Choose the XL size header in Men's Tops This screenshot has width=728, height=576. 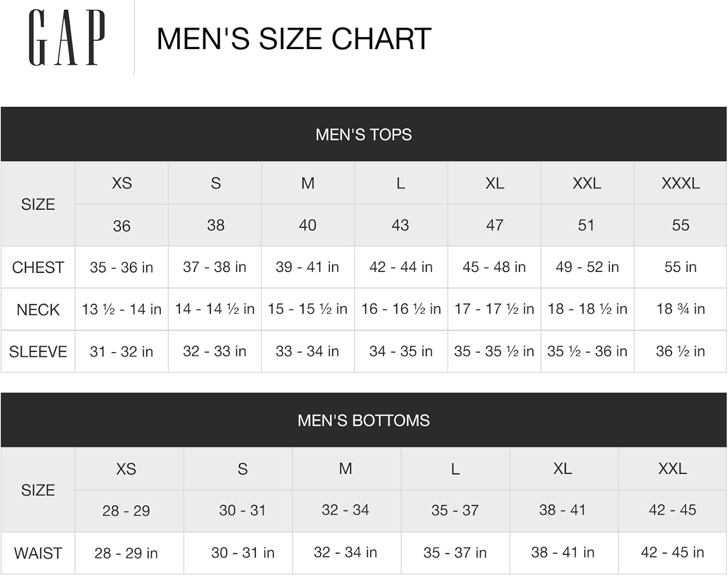495,184
